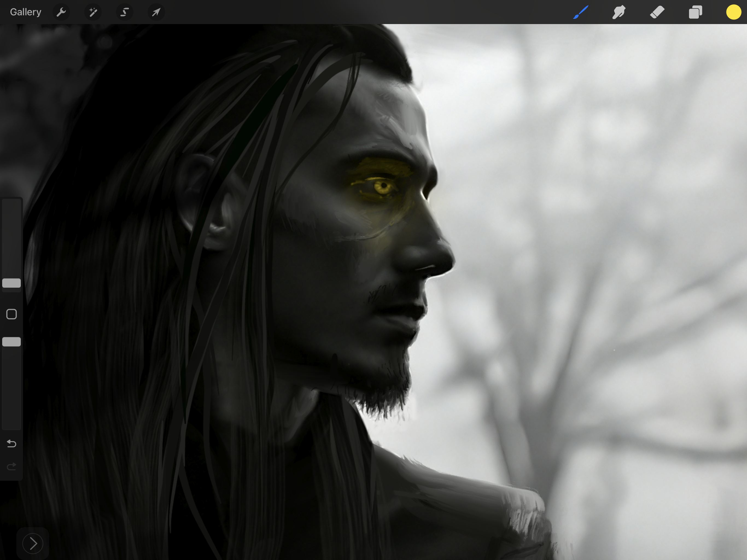
Task: Activate the Transform arrow tool
Action: (x=156, y=13)
